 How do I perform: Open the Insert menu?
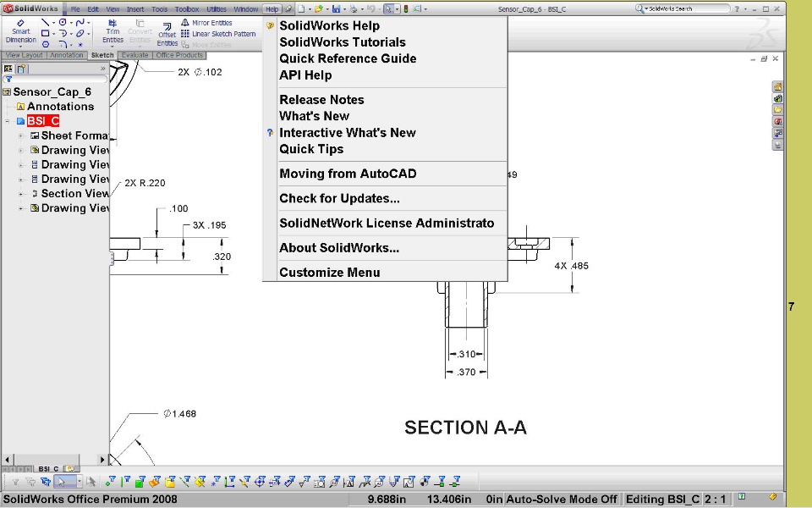click(135, 8)
